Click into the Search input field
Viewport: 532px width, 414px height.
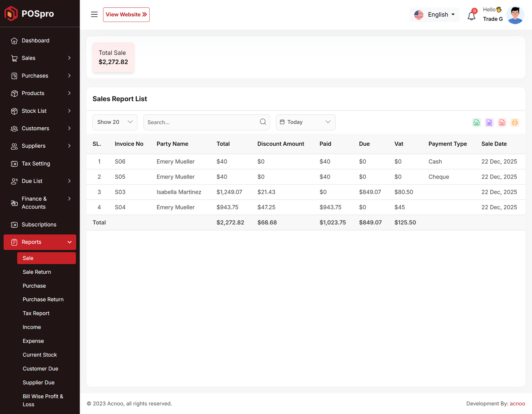pyautogui.click(x=201, y=122)
